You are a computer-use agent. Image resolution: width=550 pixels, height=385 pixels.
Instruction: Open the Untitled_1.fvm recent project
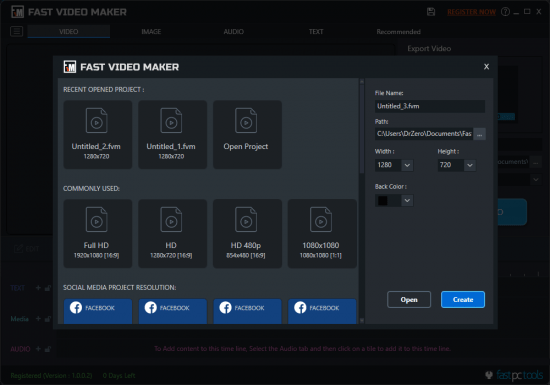(x=172, y=135)
